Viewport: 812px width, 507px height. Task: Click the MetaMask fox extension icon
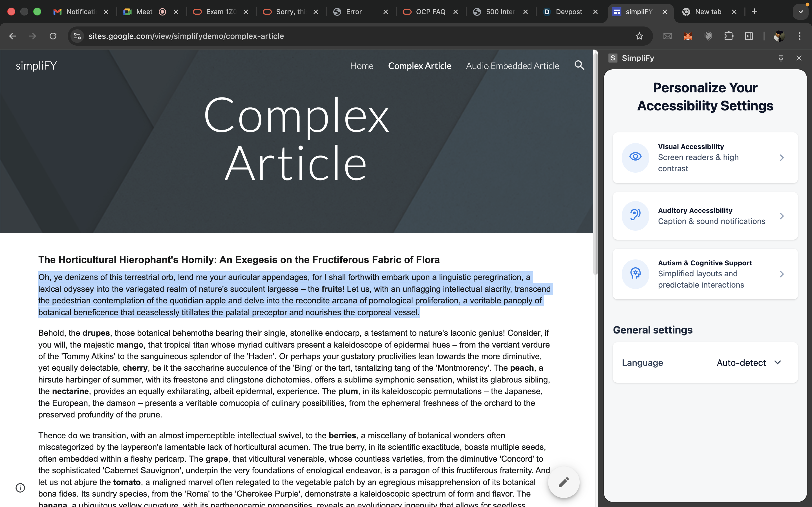tap(688, 36)
